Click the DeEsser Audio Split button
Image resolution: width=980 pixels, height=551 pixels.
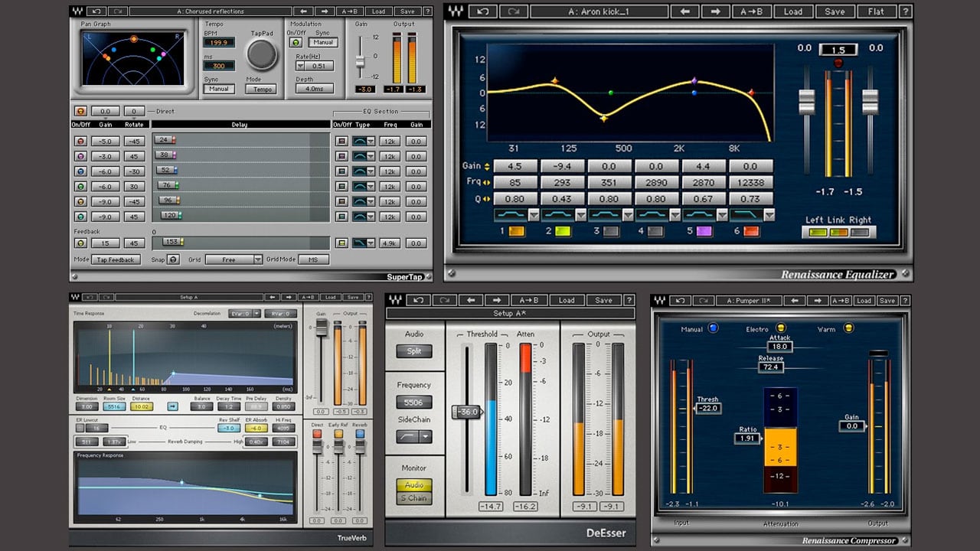(414, 351)
